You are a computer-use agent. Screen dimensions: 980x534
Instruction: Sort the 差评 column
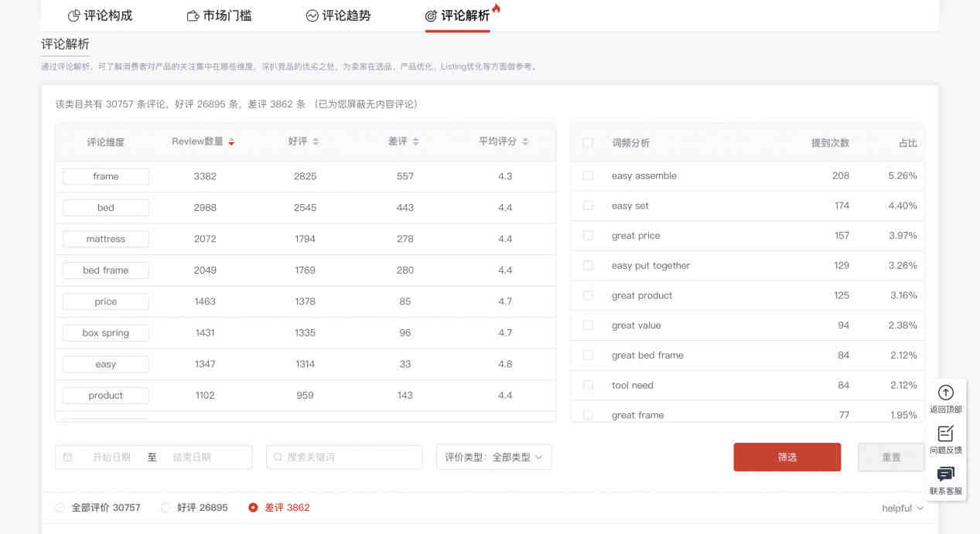[x=415, y=141]
